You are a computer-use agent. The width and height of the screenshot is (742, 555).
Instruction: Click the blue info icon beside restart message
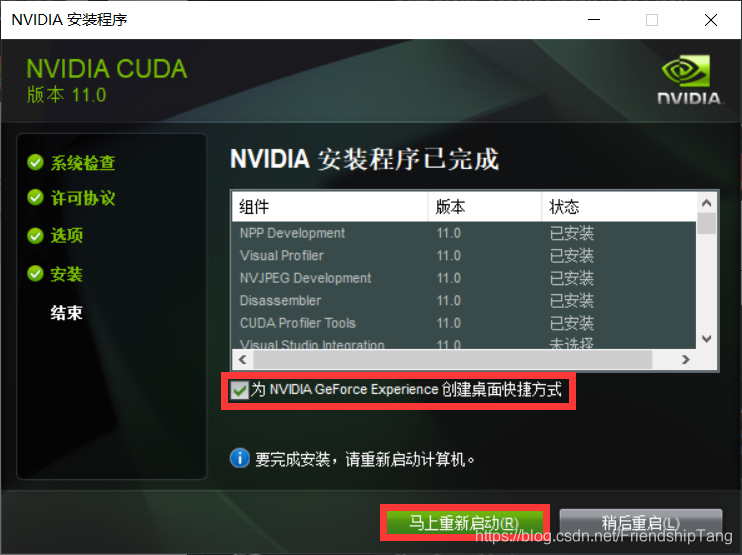click(x=240, y=458)
